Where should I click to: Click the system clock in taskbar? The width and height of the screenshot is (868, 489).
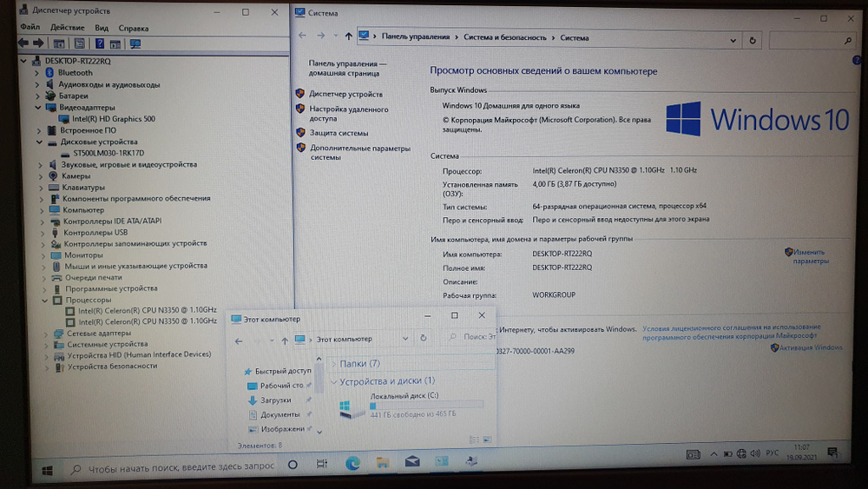coord(801,452)
